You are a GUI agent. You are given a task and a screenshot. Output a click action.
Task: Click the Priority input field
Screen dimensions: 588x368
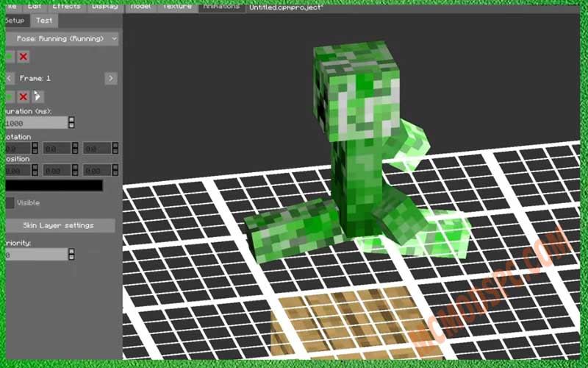[x=36, y=255]
